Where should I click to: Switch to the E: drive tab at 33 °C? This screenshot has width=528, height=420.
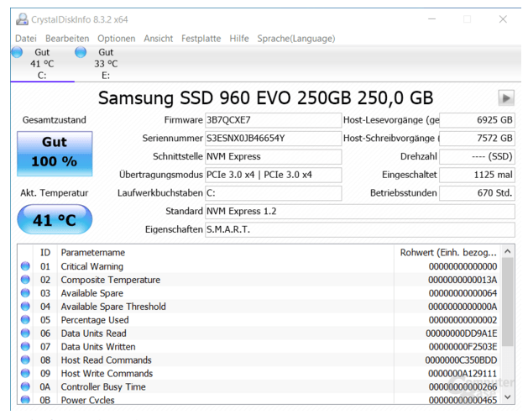point(106,64)
